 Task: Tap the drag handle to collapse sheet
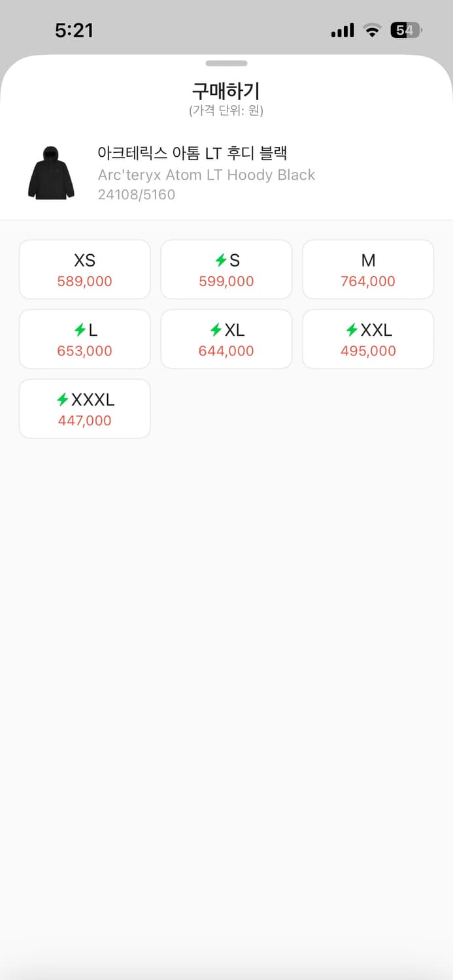(226, 63)
